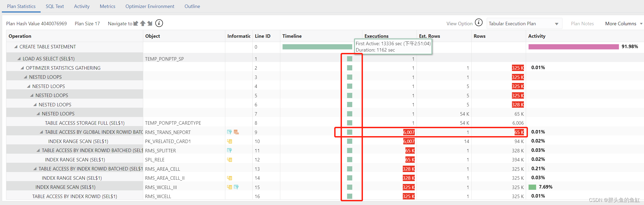Click the Plan Size 17 text
This screenshot has height=205, width=644.
[x=87, y=24]
